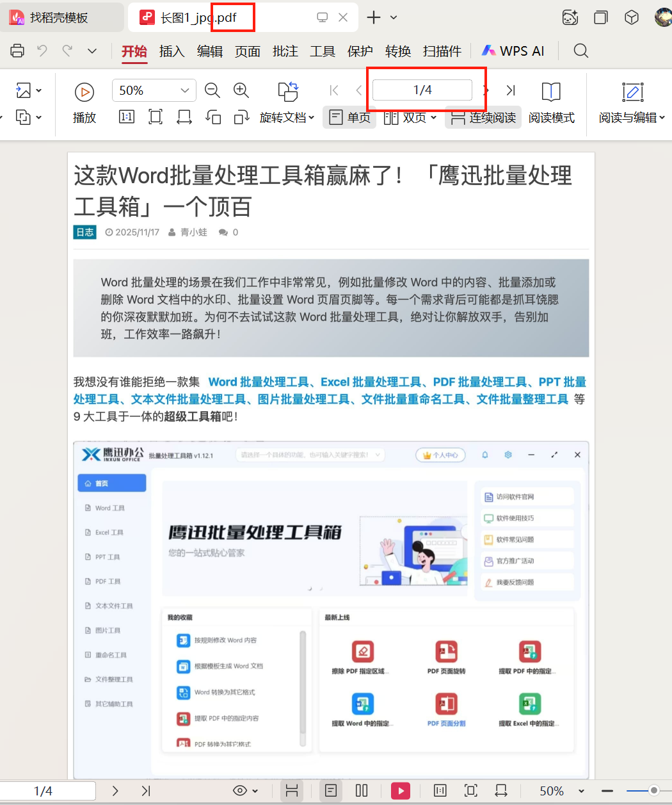Switch to the 批注 ribbon tab
This screenshot has height=805, width=672.
[285, 51]
